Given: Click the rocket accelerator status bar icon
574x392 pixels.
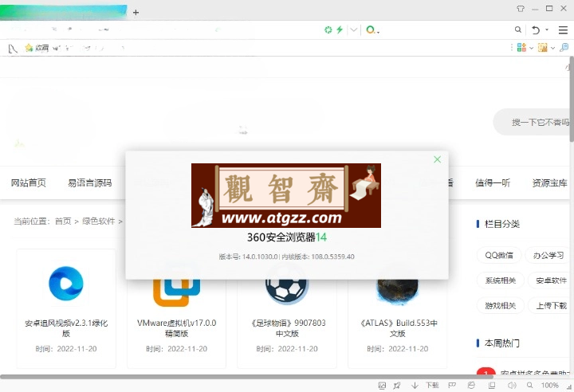Looking at the screenshot, I should (x=397, y=385).
